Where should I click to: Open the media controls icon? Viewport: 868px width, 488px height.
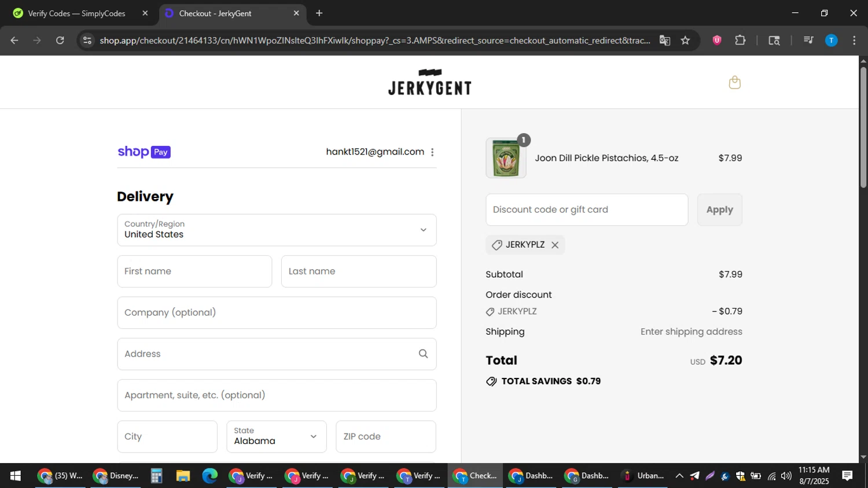808,40
